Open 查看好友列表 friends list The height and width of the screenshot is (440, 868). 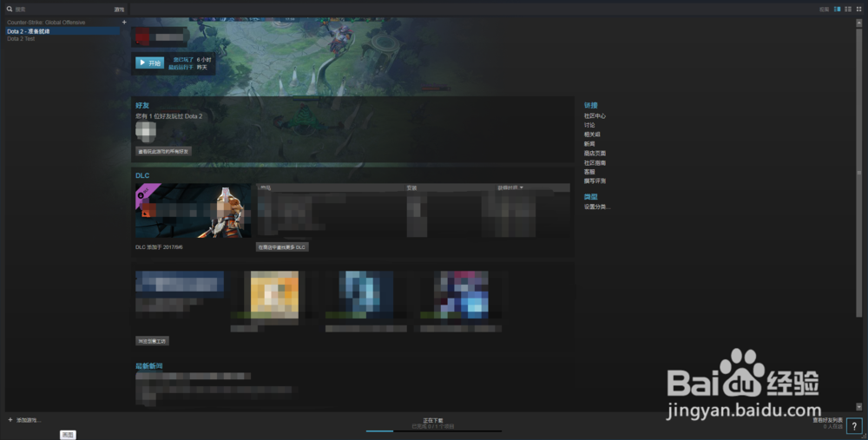click(x=827, y=421)
